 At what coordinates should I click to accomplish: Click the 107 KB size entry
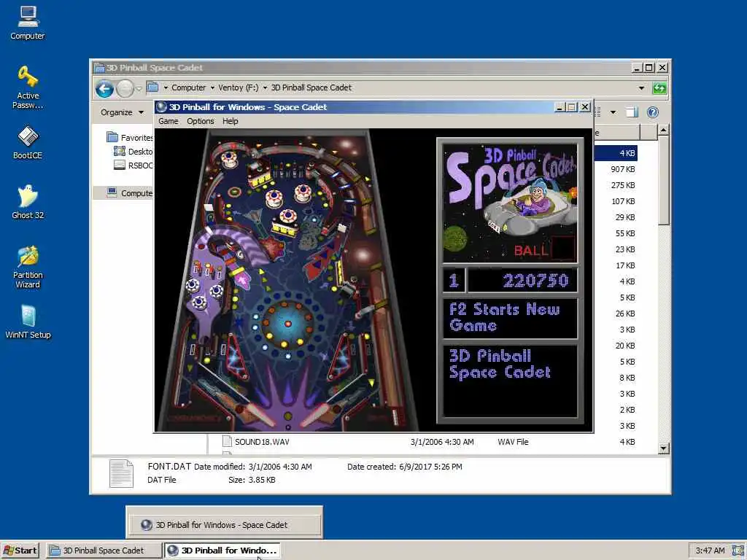(623, 201)
